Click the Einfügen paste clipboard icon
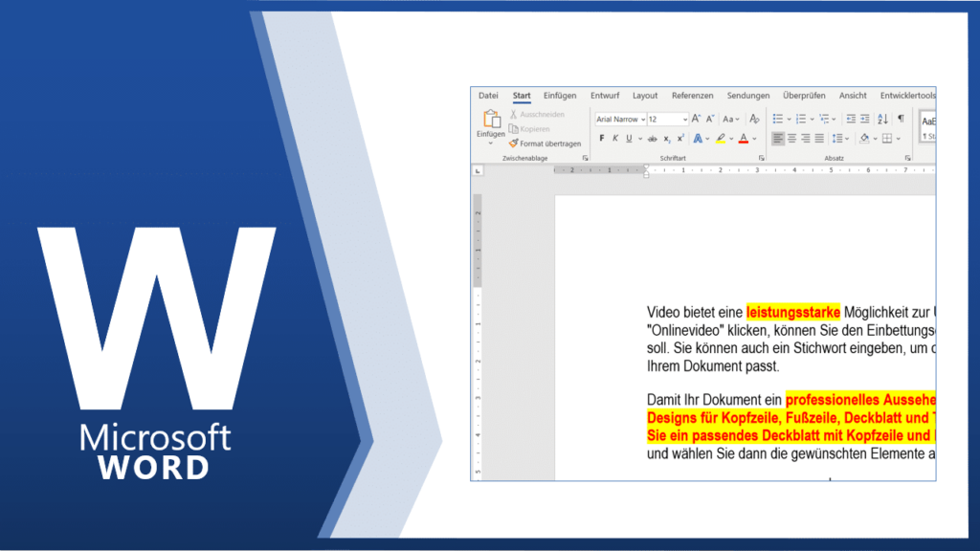This screenshot has width=980, height=551. pos(491,120)
